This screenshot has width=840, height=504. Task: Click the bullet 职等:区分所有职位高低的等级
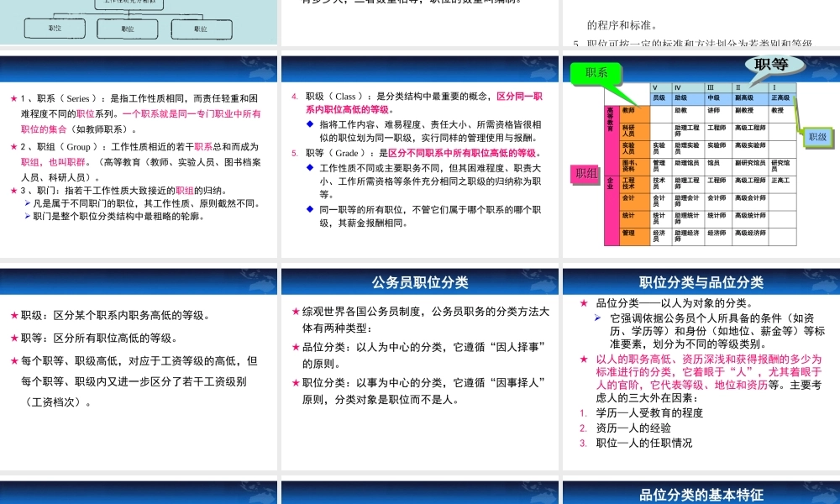pyautogui.click(x=100, y=339)
